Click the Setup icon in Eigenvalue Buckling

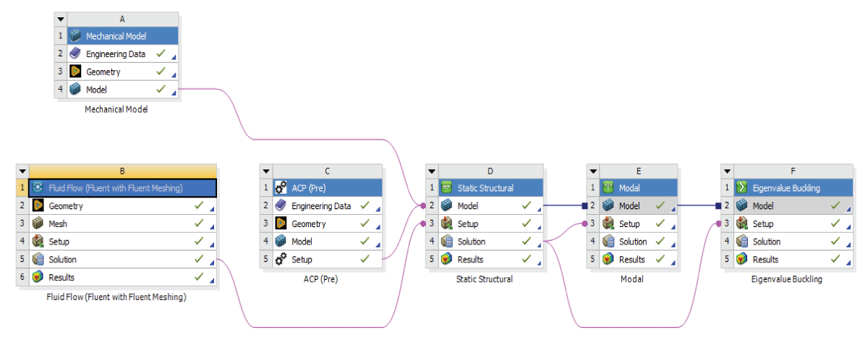click(x=741, y=223)
